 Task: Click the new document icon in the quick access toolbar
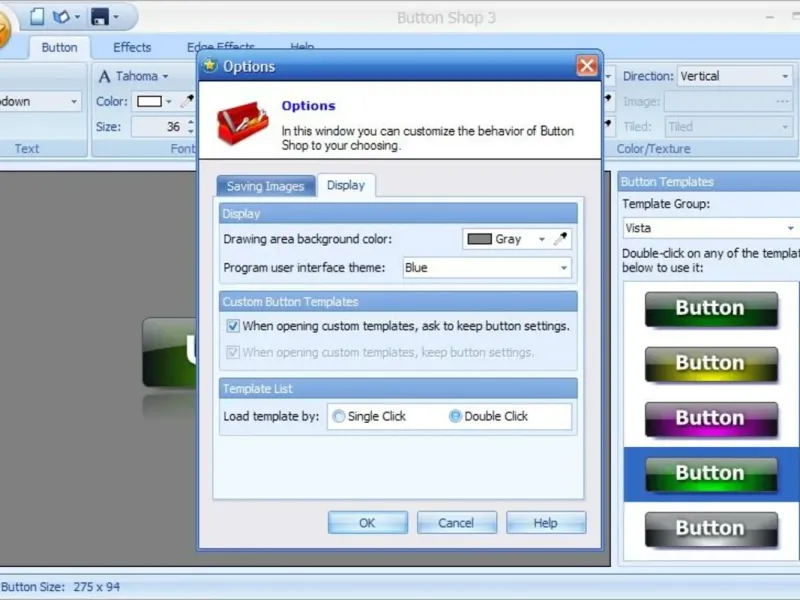tap(37, 17)
